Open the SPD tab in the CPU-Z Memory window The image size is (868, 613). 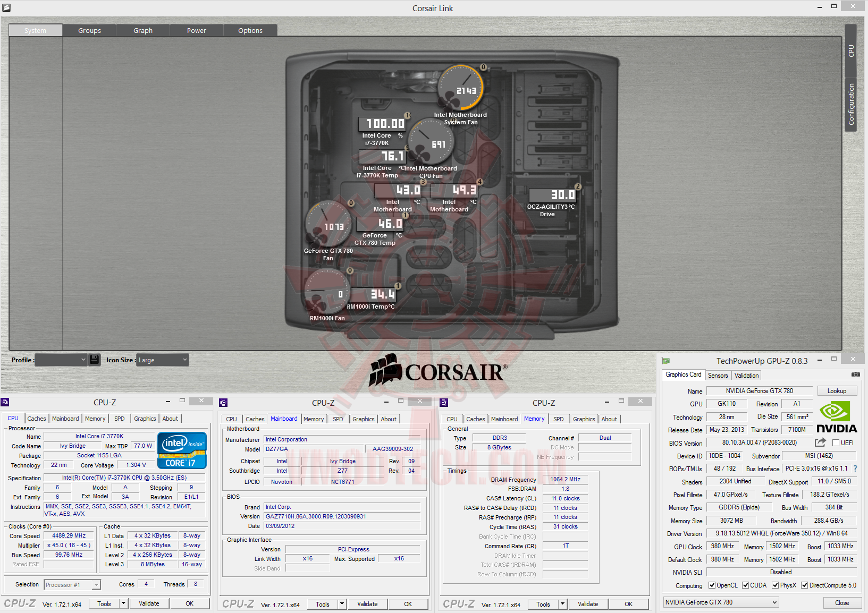pos(559,419)
